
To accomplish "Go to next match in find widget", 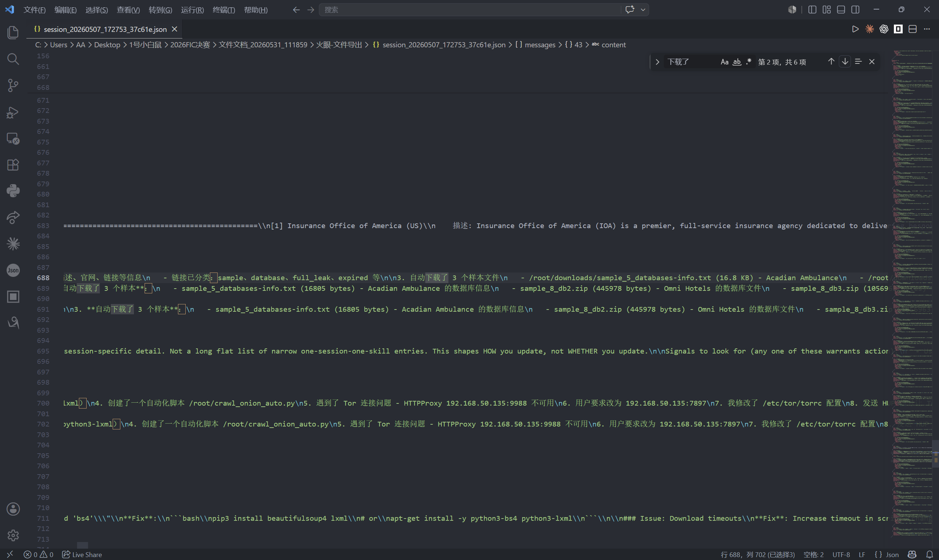I will (x=845, y=62).
